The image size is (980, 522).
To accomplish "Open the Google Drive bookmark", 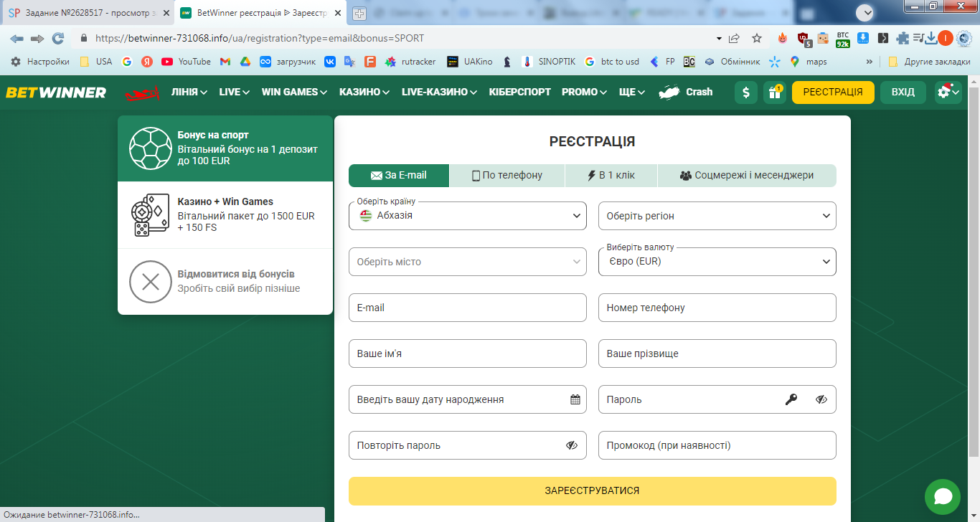I will 245,62.
